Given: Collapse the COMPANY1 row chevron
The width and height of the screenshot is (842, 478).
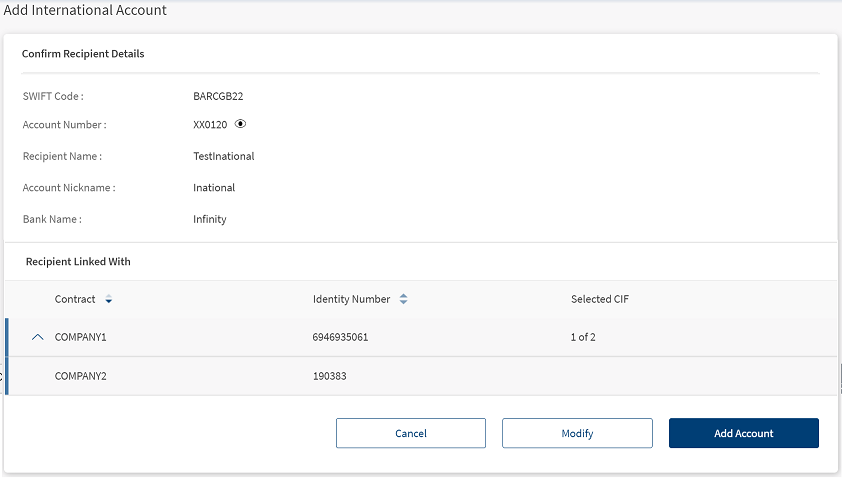Looking at the screenshot, I should 38,337.
